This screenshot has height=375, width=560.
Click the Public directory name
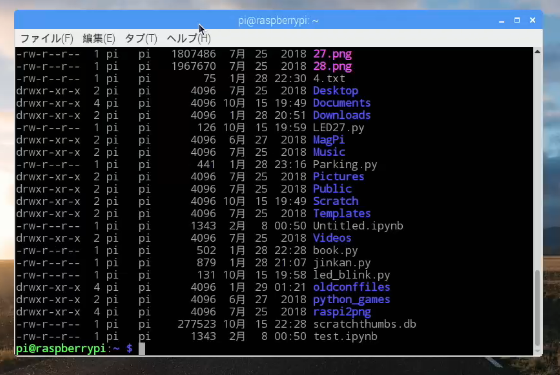pyautogui.click(x=332, y=189)
